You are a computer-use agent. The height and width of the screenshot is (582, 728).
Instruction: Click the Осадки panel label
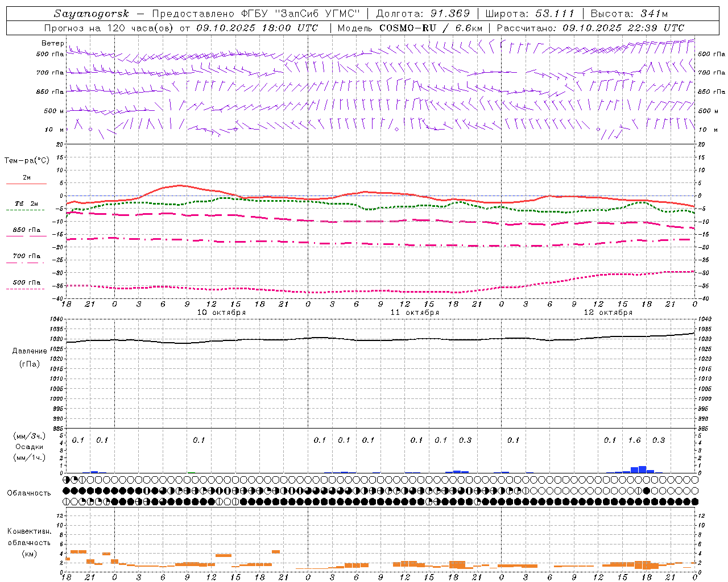tap(29, 447)
